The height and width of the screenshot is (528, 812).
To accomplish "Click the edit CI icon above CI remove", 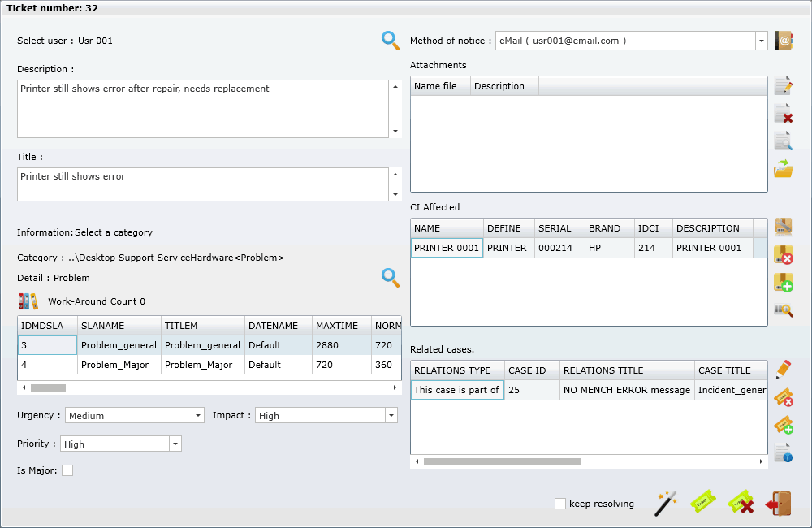I will click(784, 227).
